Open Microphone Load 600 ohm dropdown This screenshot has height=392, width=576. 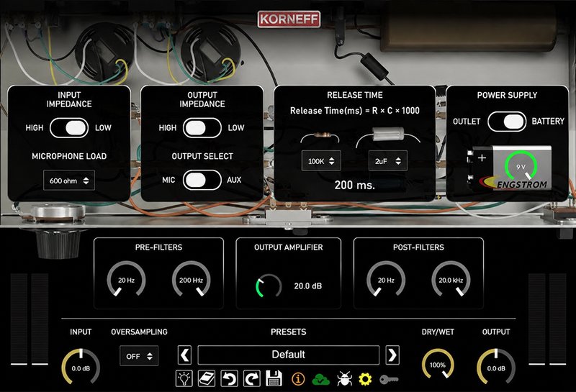pyautogui.click(x=69, y=181)
